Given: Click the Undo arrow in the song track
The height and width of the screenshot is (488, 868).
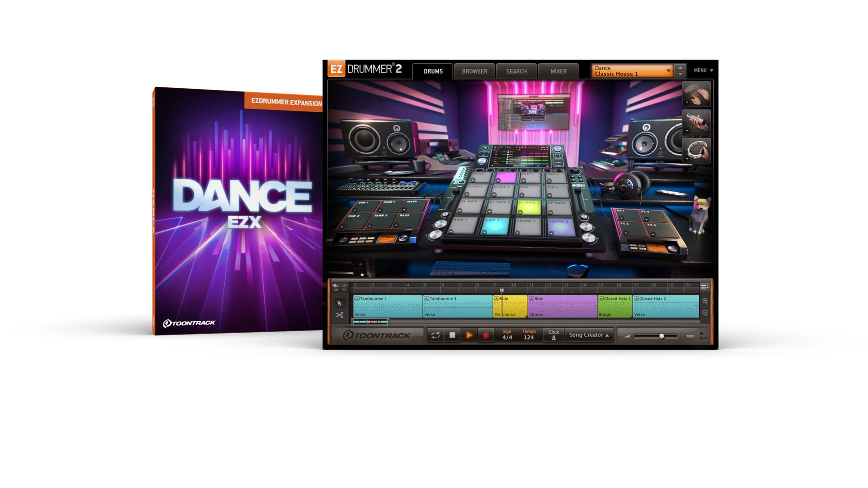Looking at the screenshot, I should pos(335,287).
